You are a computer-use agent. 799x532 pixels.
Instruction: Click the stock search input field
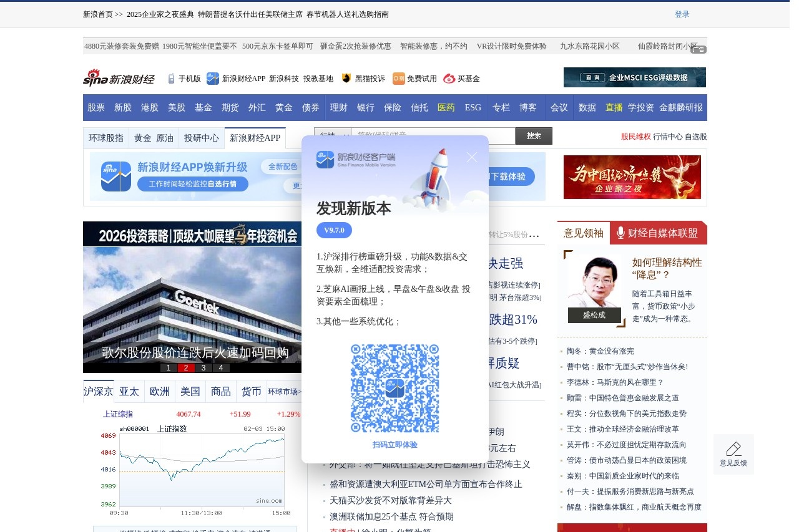433,136
